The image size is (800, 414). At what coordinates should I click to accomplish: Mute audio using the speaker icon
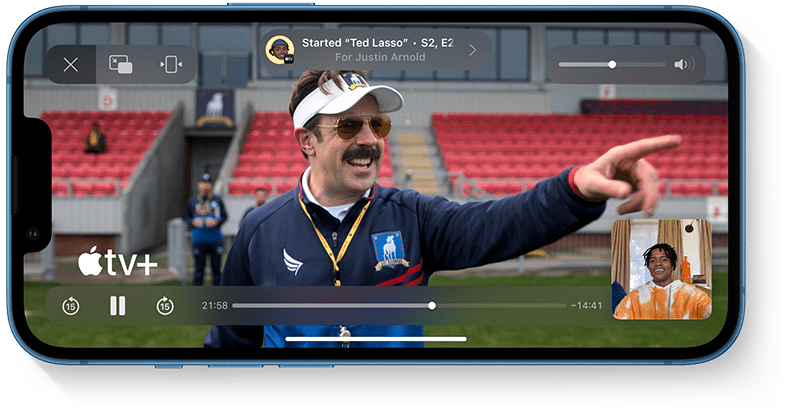point(684,65)
